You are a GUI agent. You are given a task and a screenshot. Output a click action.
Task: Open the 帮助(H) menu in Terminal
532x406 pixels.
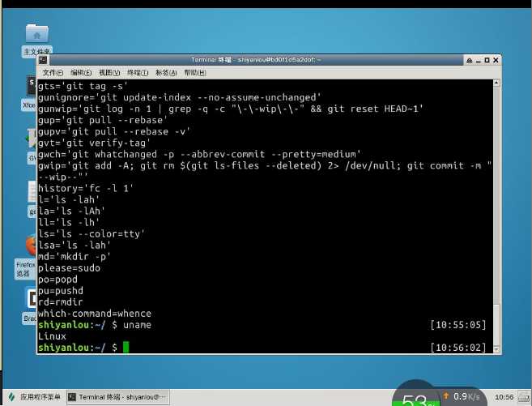pos(195,73)
